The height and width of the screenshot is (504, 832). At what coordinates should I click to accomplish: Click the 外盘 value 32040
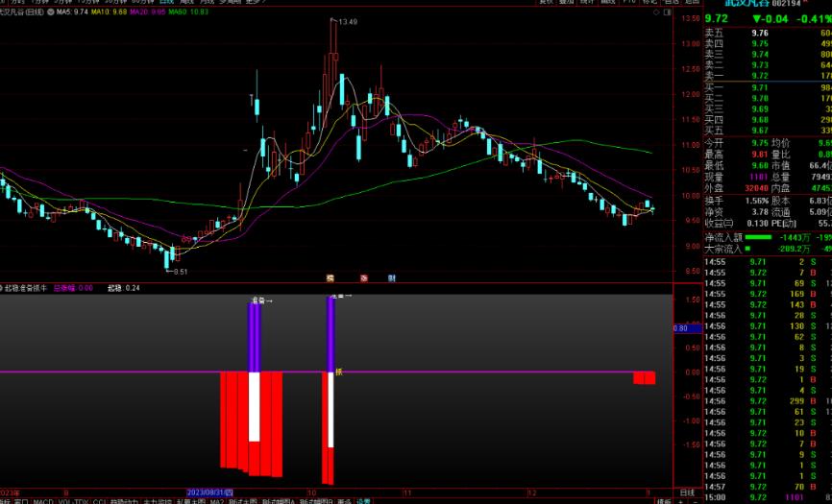(x=757, y=188)
